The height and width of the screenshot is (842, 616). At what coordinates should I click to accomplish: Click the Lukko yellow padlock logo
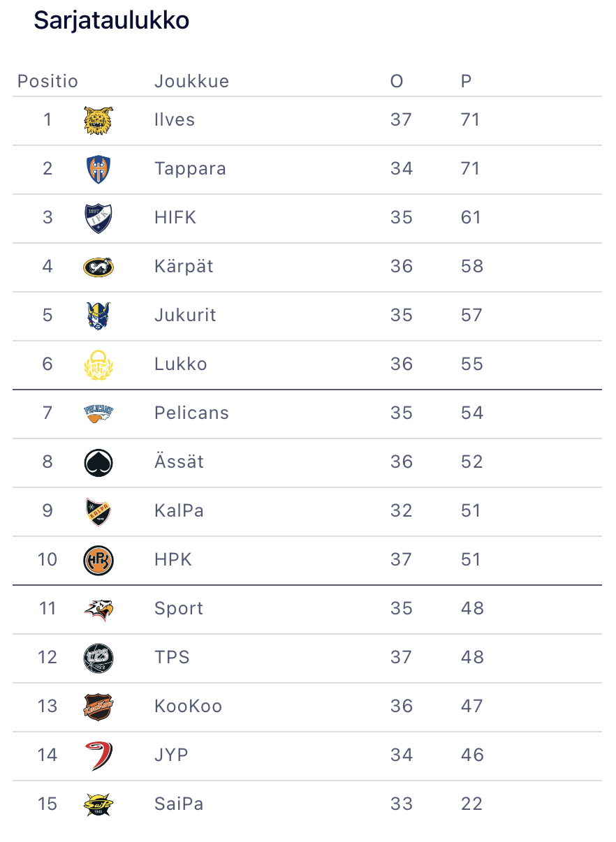98,364
